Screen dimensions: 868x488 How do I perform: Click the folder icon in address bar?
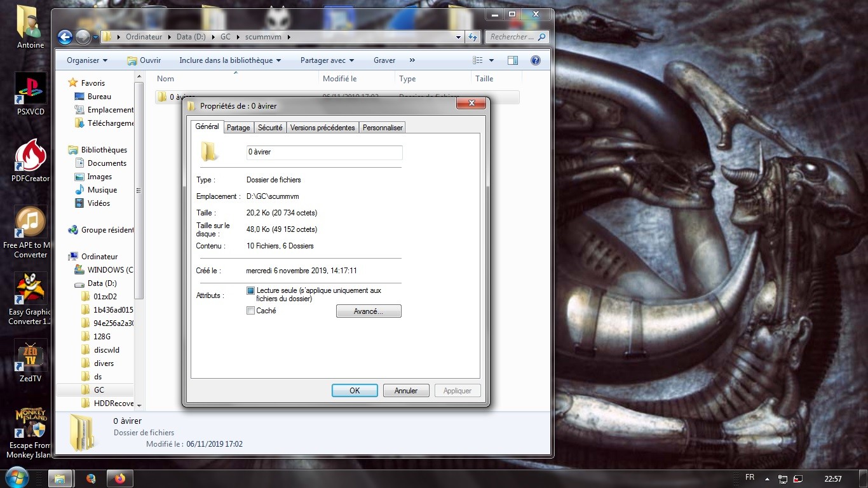107,37
